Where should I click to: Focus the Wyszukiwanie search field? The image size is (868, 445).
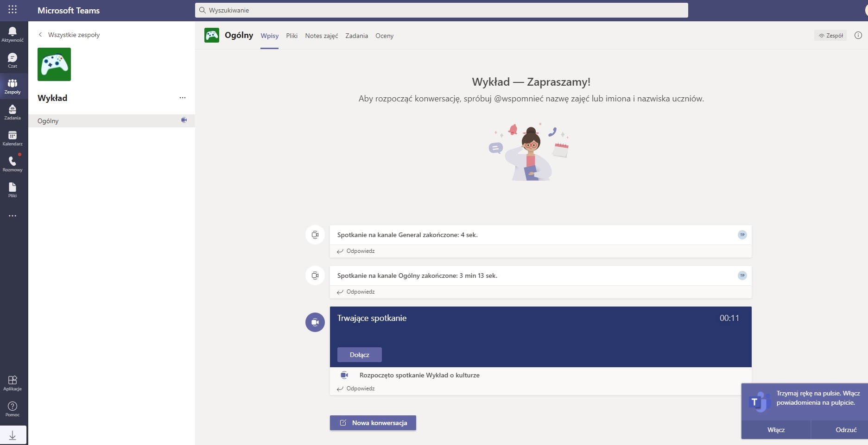tap(442, 10)
